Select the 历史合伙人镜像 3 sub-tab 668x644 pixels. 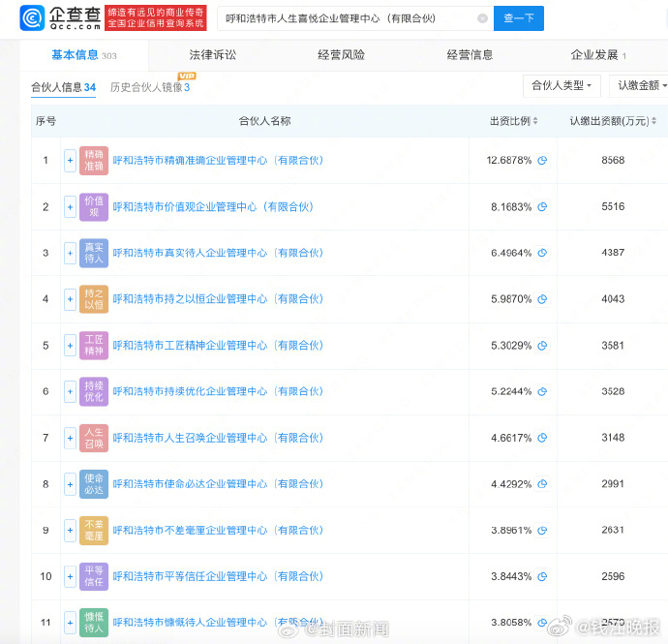150,87
